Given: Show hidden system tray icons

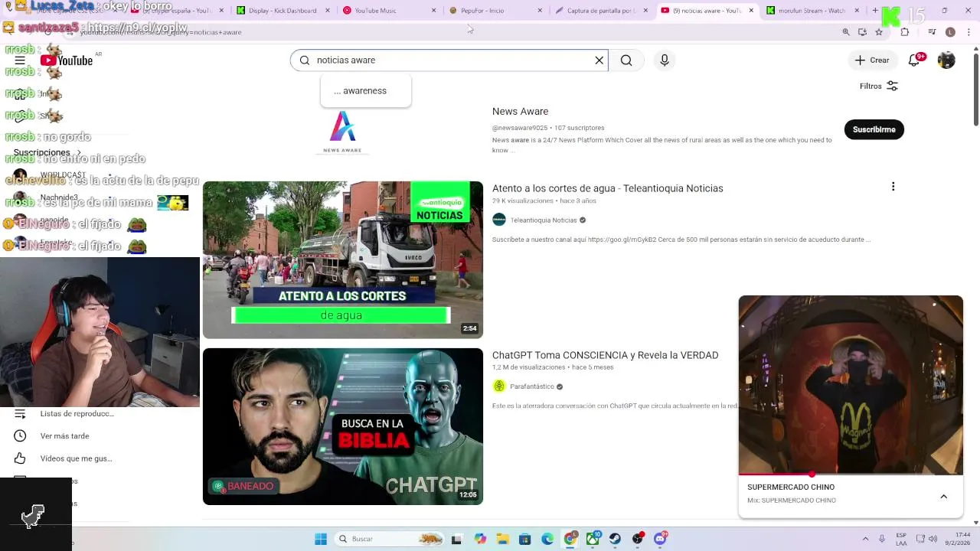Looking at the screenshot, I should [x=865, y=539].
